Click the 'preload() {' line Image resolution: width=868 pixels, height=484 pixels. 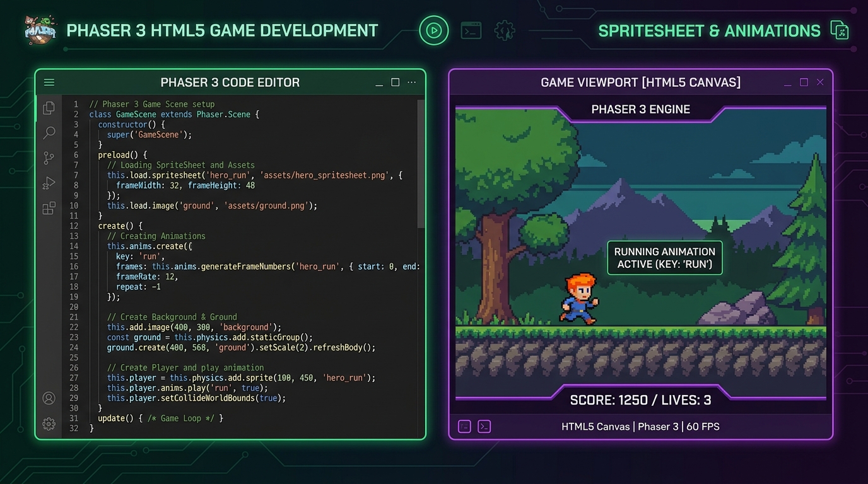click(122, 155)
